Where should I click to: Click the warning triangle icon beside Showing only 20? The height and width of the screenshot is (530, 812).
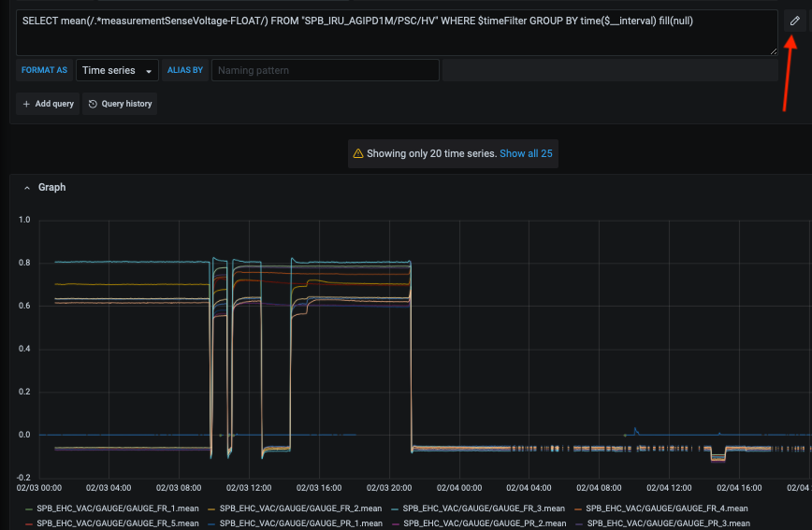[x=358, y=153]
